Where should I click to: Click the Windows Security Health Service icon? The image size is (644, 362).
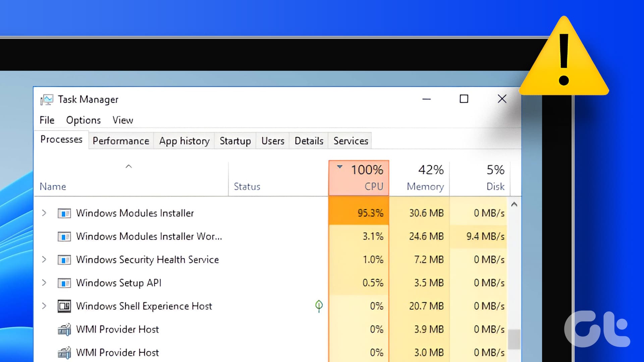[x=64, y=260]
